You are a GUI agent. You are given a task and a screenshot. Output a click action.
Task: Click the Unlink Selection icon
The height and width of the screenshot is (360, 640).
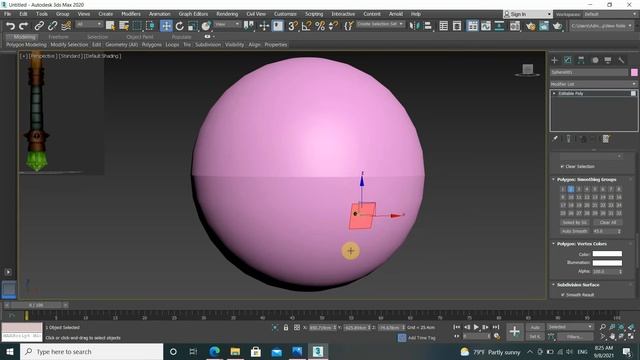(52, 26)
